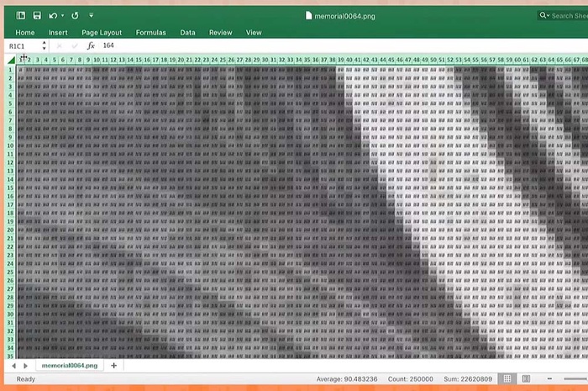Click the memorial0064.png document icon in title
This screenshot has width=588, height=391.
[308, 16]
